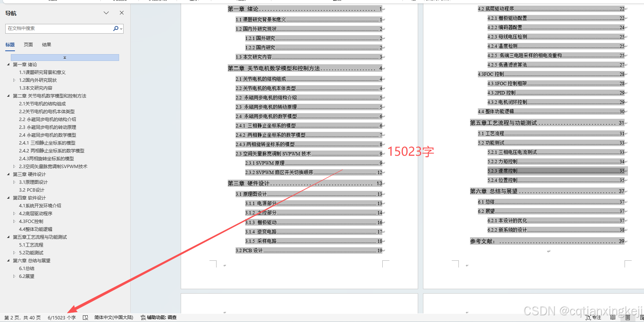Switch to the 页面 tab

[28, 45]
